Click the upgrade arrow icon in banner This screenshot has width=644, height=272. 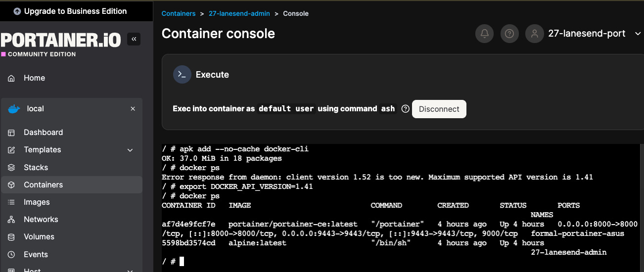(x=17, y=11)
